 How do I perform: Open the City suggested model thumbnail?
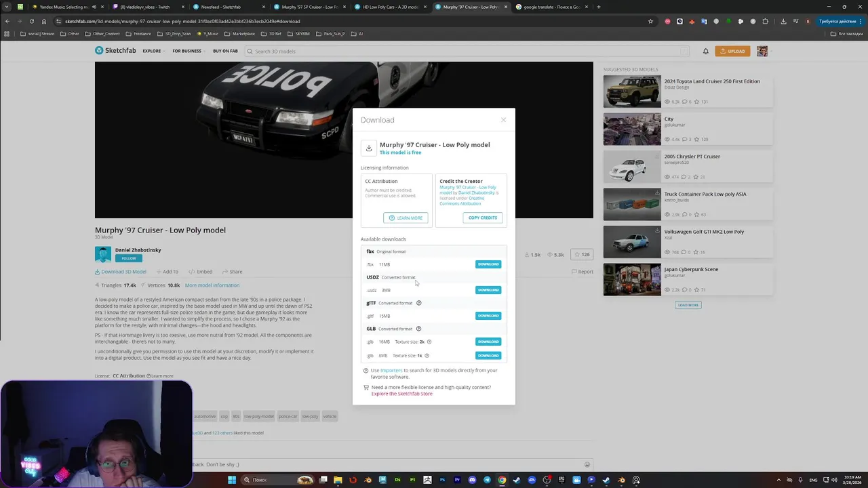pyautogui.click(x=632, y=129)
